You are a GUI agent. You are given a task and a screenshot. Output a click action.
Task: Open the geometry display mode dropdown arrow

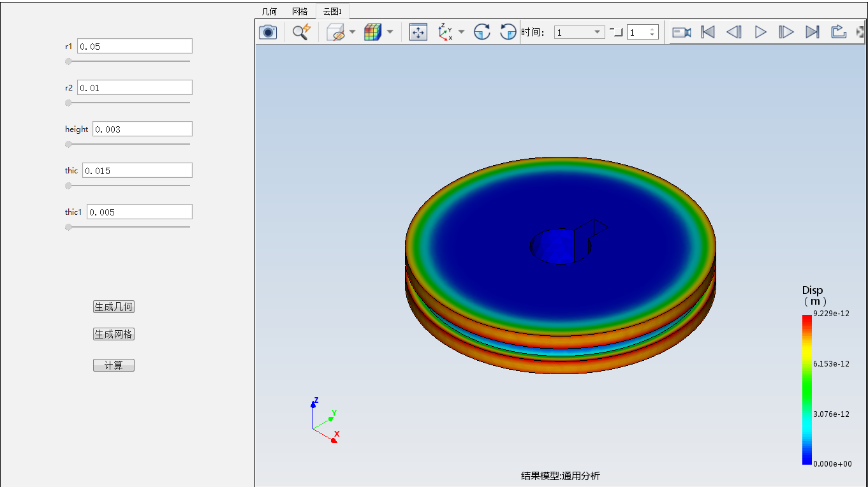click(352, 32)
